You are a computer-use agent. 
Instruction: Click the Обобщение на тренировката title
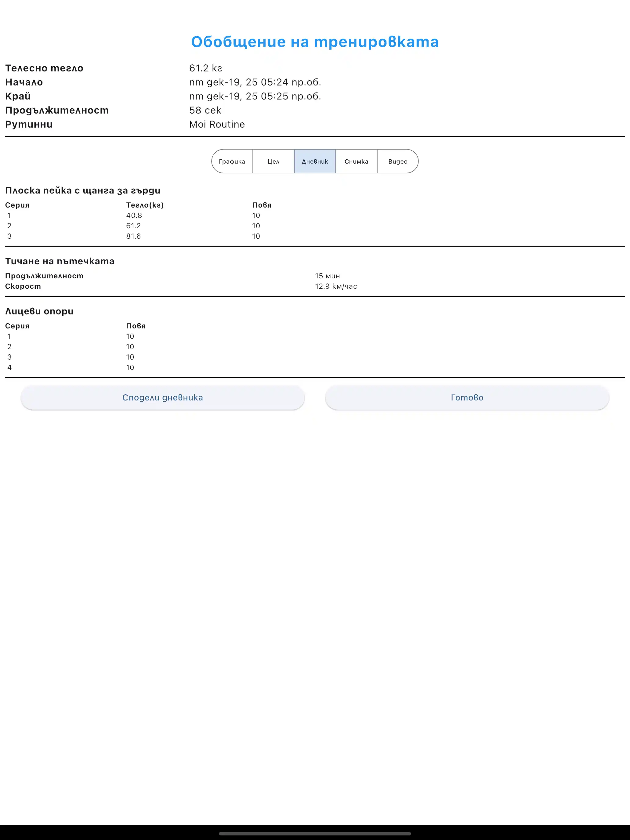point(315,42)
